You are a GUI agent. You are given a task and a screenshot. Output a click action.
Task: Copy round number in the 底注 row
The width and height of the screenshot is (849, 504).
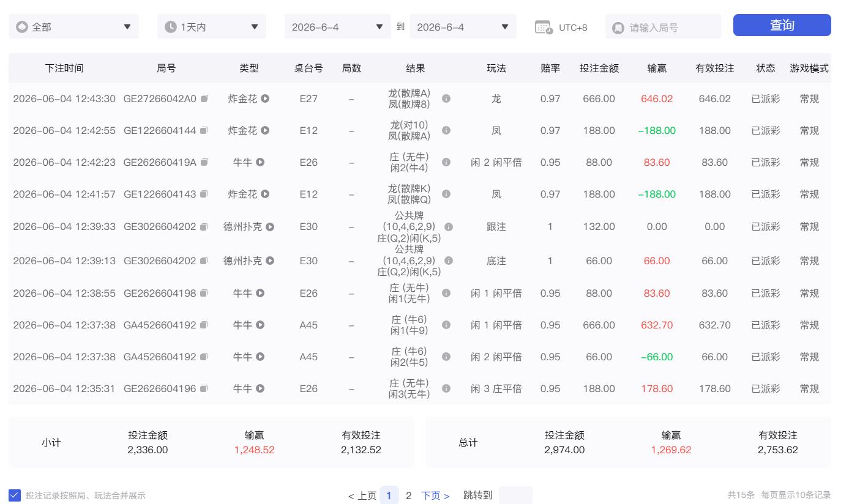pyautogui.click(x=204, y=261)
